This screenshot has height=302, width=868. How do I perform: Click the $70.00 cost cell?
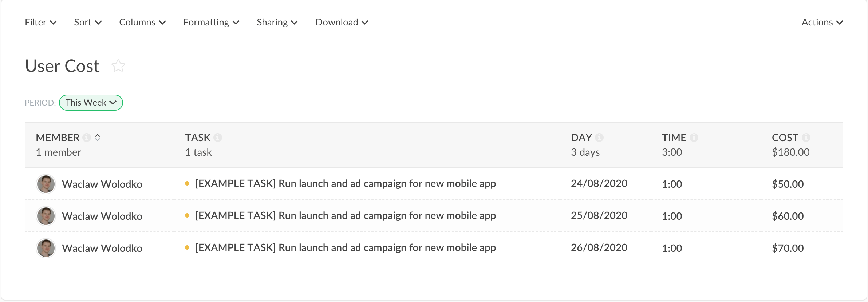[x=788, y=248]
